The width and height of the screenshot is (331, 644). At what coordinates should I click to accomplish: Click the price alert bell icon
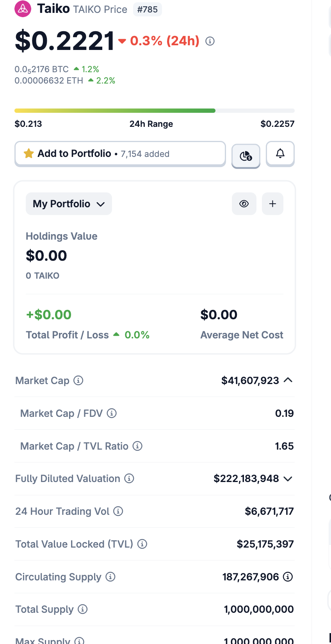(280, 153)
